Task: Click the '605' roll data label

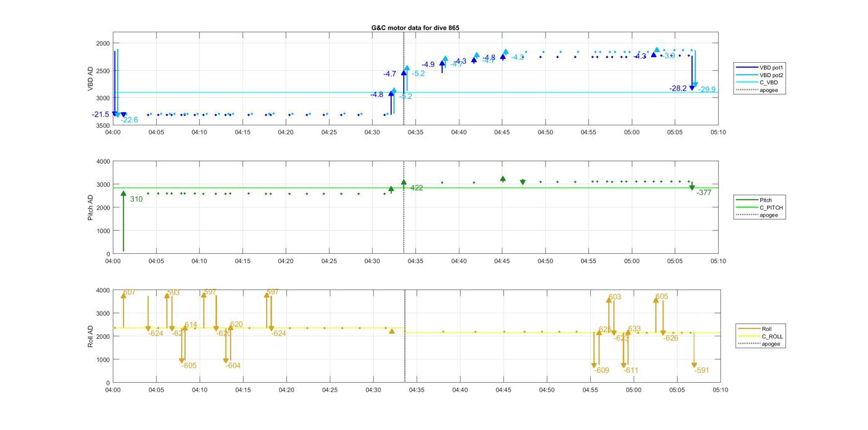Action: [x=662, y=297]
